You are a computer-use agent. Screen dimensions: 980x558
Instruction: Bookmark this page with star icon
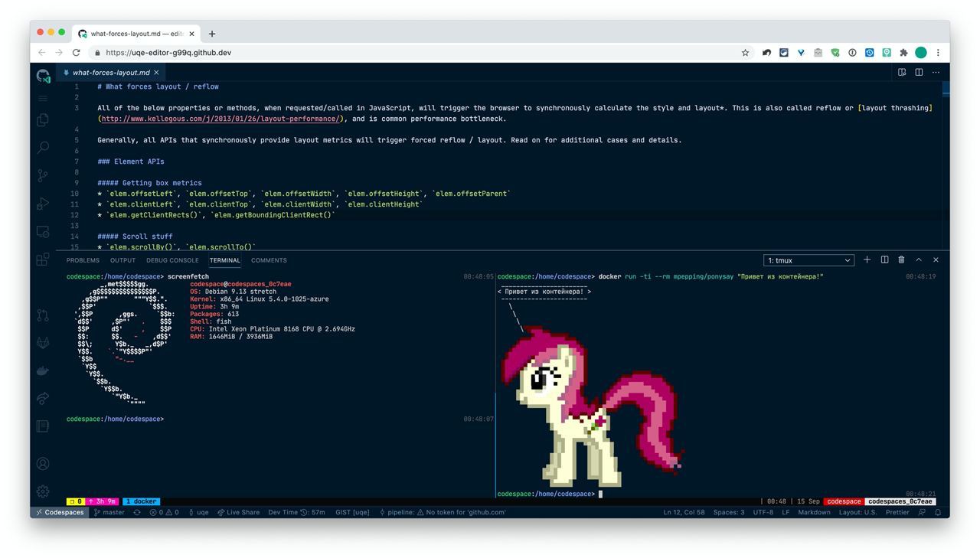tap(745, 53)
